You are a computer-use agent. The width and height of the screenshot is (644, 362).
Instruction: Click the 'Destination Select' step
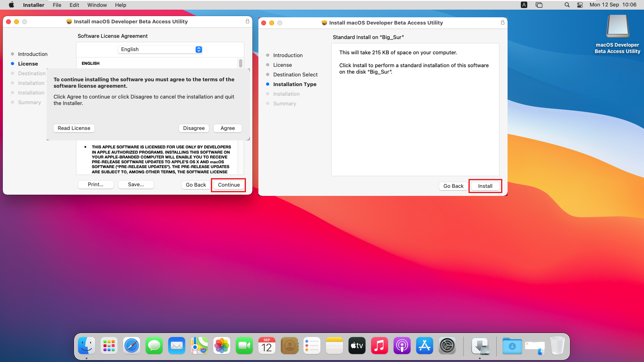[295, 74]
